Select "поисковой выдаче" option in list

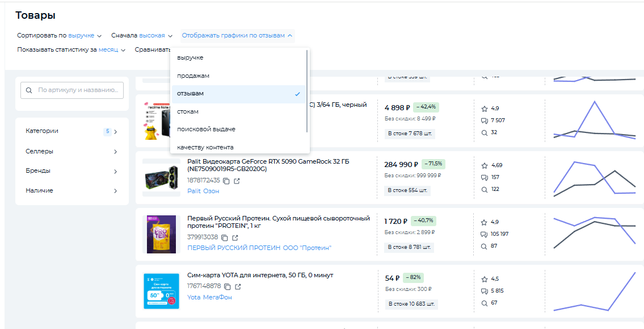[x=205, y=130]
